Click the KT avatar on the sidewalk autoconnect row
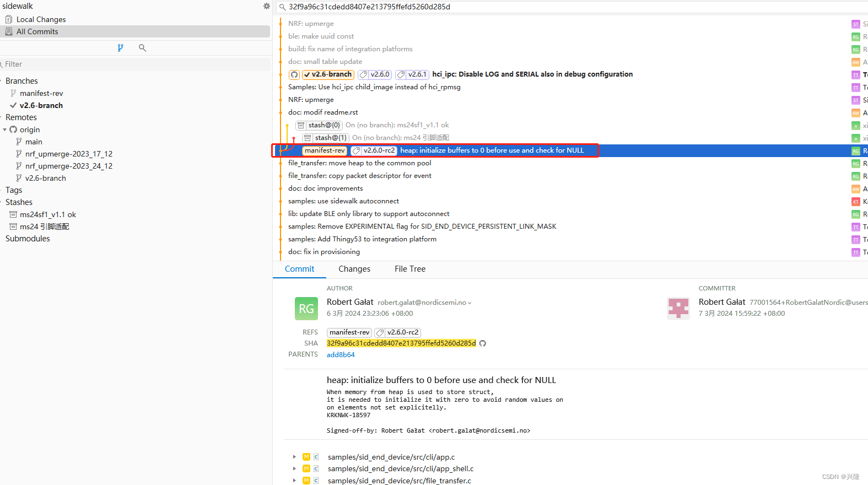This screenshot has width=868, height=485. 856,202
